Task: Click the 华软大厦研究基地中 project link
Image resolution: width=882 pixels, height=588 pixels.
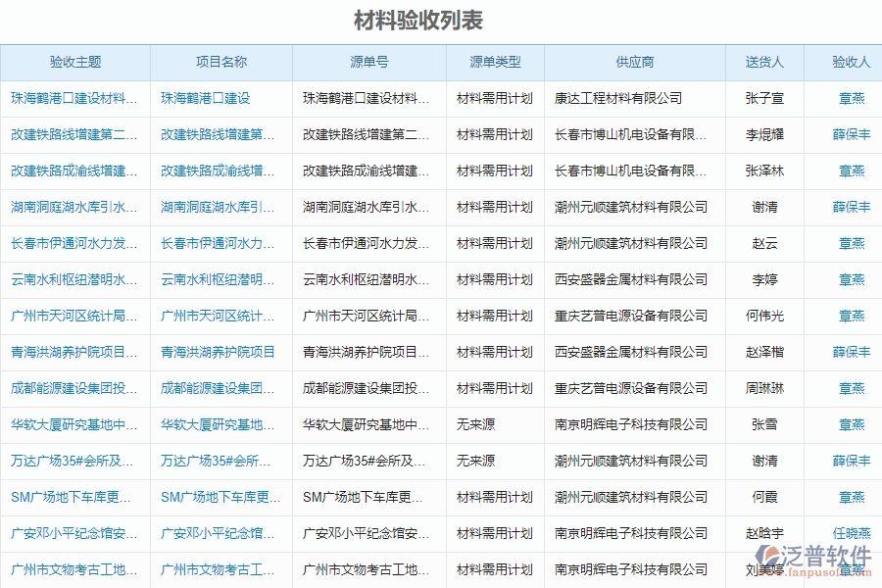Action: (218, 424)
